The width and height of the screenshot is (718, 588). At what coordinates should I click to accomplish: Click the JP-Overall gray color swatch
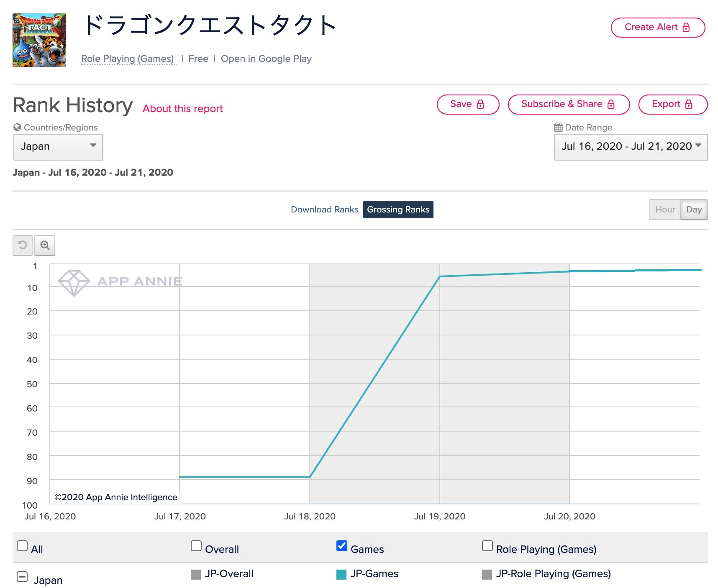[196, 575]
